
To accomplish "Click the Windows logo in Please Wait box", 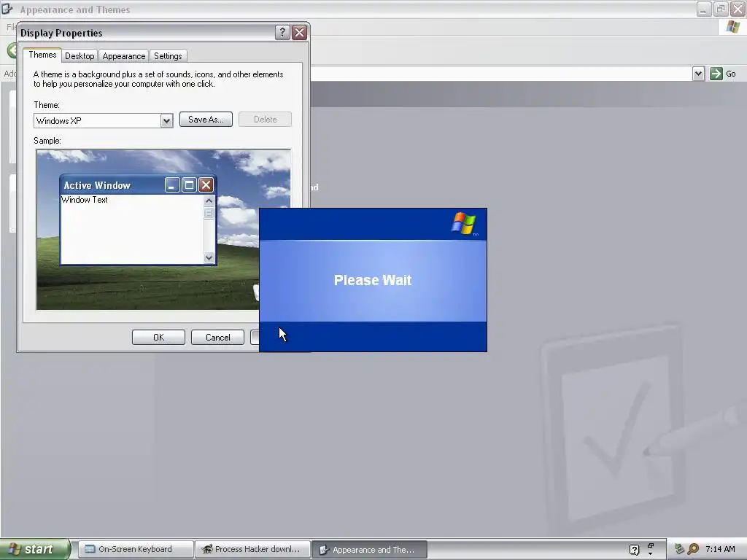I will coord(463,224).
